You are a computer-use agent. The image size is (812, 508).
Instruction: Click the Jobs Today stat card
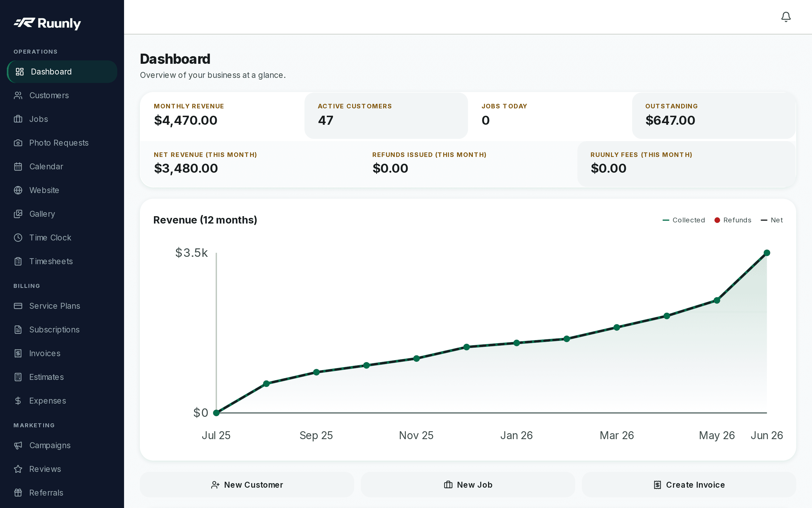pos(550,116)
